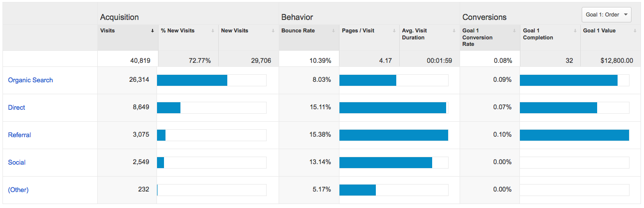Click the % New Visits sort arrow
Screen dimensions: 644x208
(213, 31)
